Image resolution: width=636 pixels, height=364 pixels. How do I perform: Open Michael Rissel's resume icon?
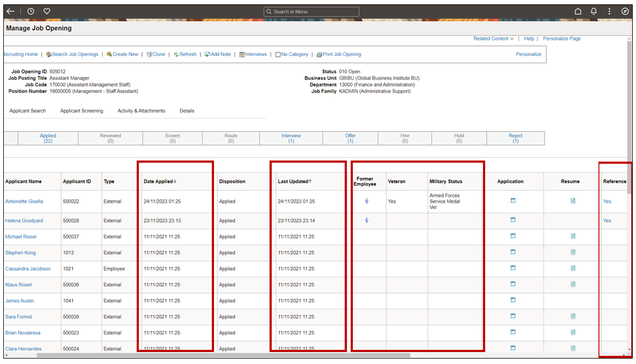click(573, 236)
